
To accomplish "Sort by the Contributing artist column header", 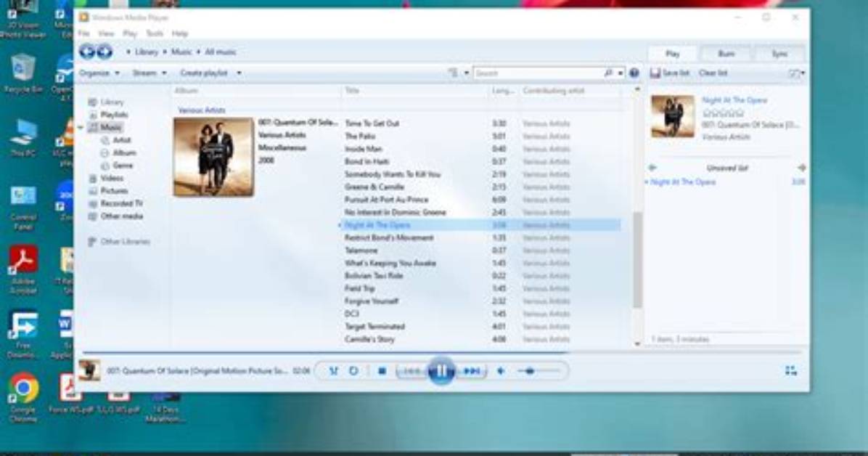I will coord(554,90).
